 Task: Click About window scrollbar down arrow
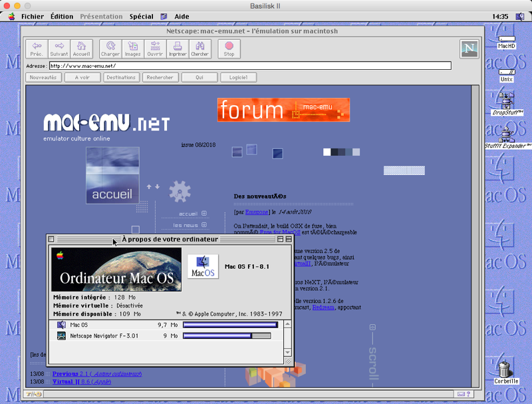[287, 352]
